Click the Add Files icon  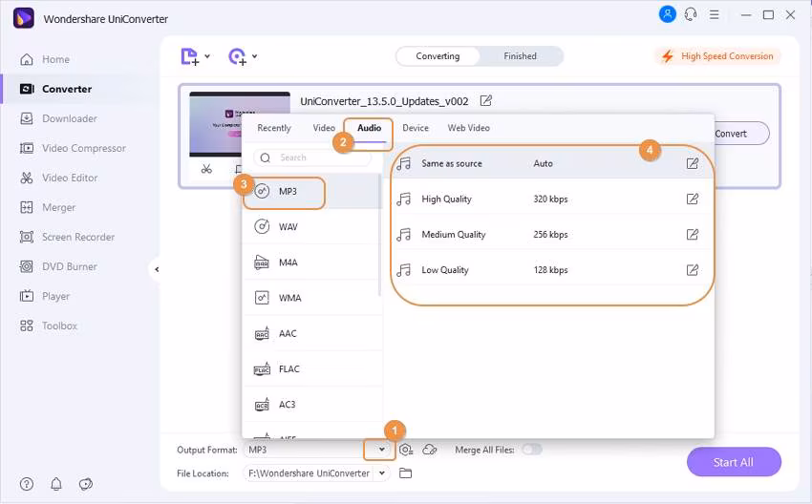(189, 56)
